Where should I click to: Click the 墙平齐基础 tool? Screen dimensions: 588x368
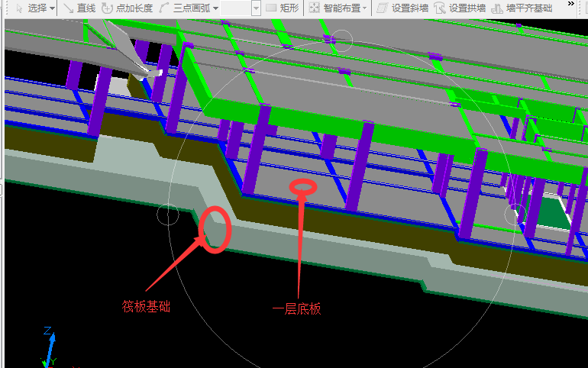coord(522,8)
